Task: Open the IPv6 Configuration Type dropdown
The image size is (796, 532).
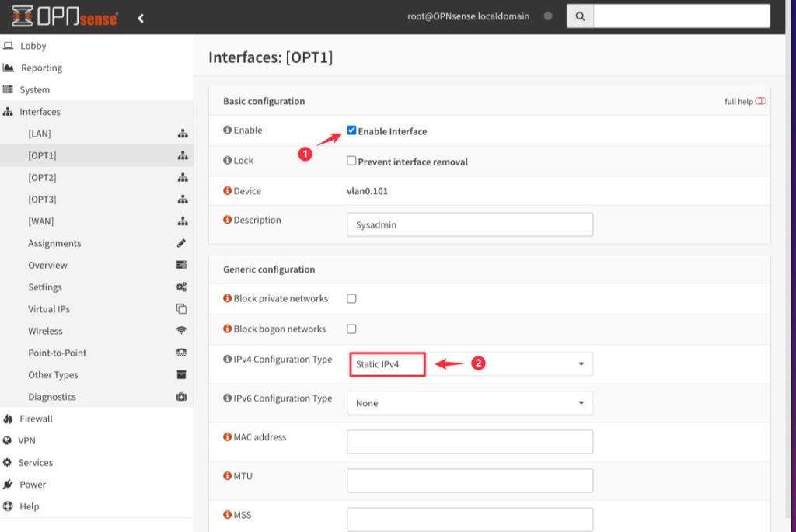Action: (470, 403)
